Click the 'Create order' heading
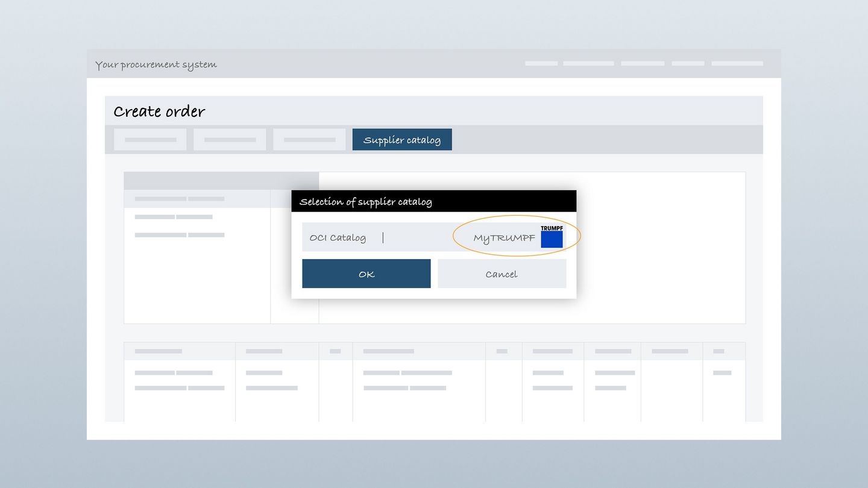This screenshot has width=868, height=488. 159,111
